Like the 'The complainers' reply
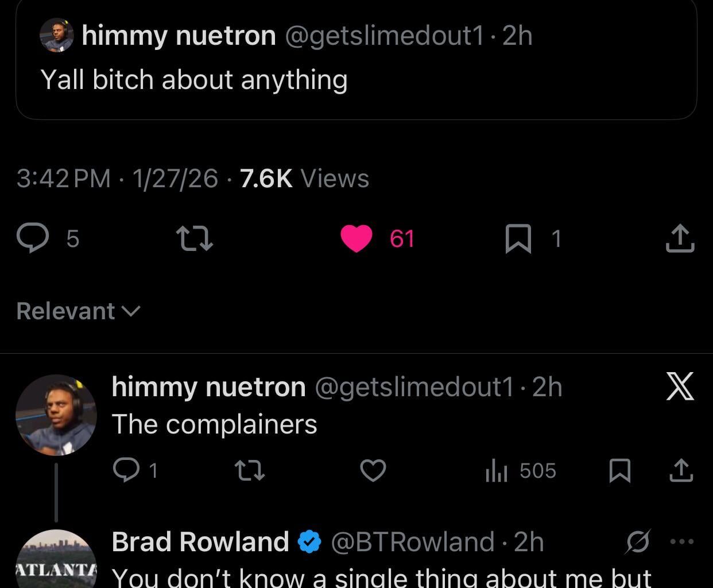713x588 pixels. (373, 471)
